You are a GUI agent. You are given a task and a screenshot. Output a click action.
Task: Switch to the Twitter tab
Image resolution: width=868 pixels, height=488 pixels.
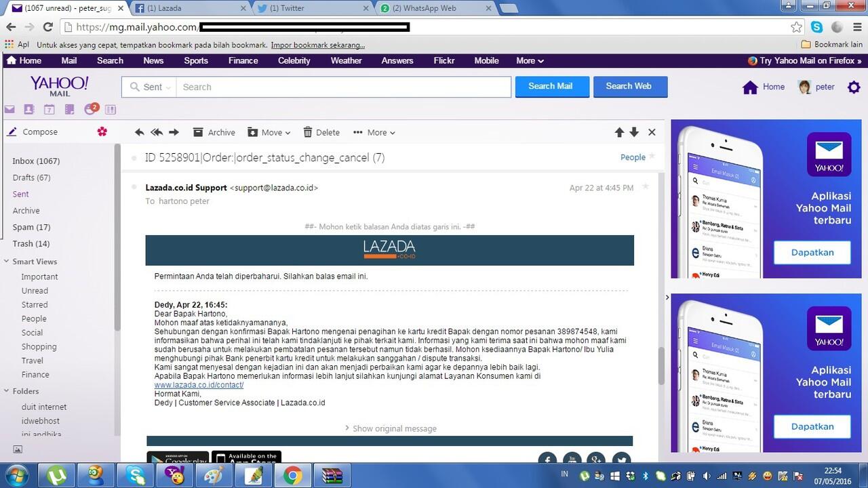click(314, 8)
